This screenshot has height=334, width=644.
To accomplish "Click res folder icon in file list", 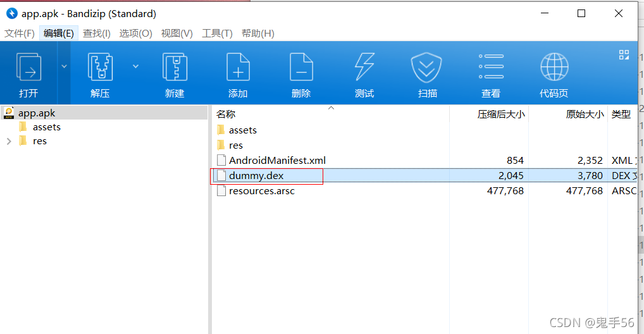I will tap(221, 145).
